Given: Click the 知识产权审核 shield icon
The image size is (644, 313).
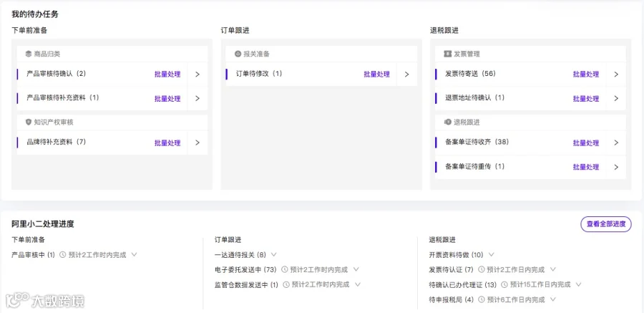Looking at the screenshot, I should [x=29, y=122].
